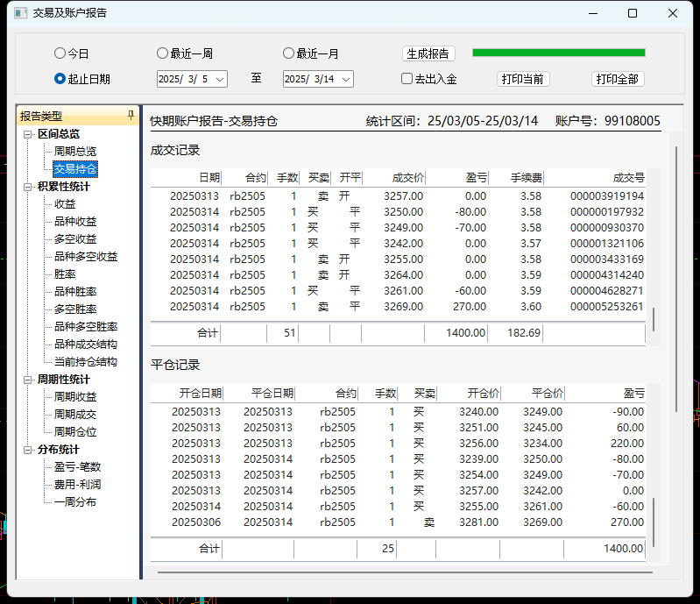Collapse the 分布统计 tree node
Viewport: 700px width, 604px height.
(x=27, y=450)
